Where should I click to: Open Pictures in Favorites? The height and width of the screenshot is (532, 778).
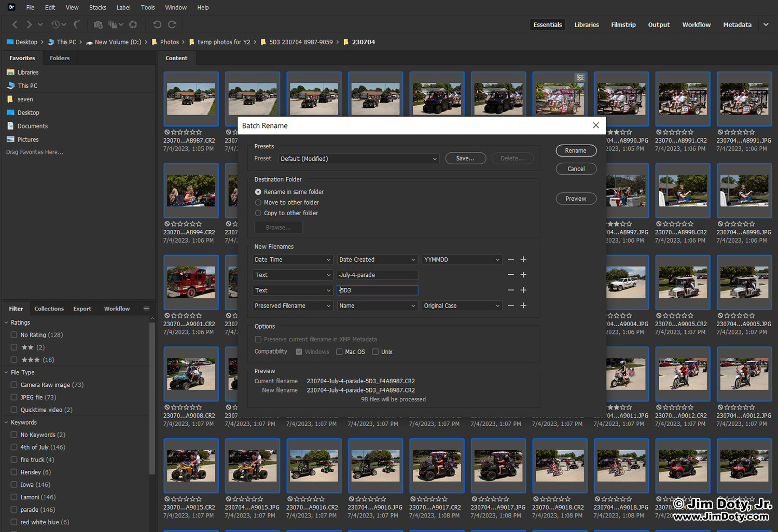(23, 139)
